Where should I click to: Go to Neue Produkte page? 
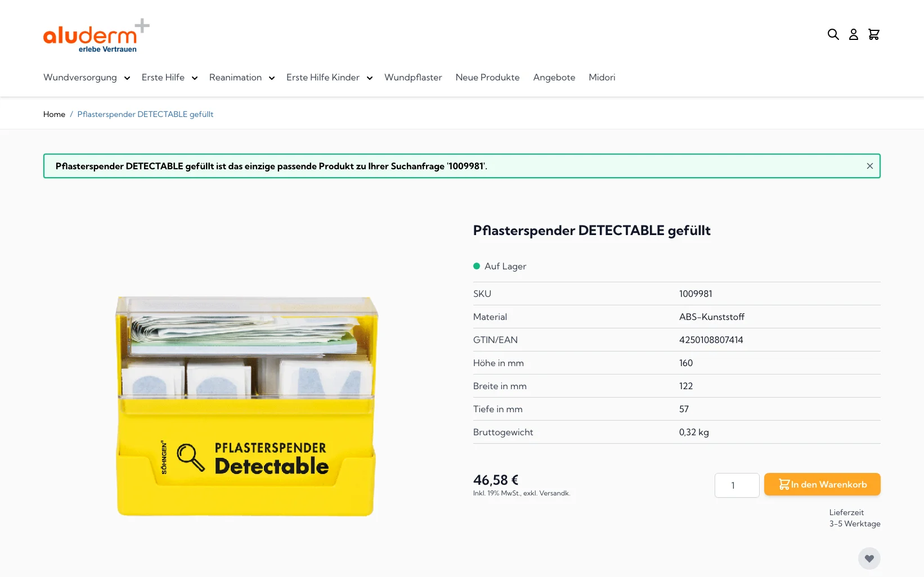click(x=487, y=78)
